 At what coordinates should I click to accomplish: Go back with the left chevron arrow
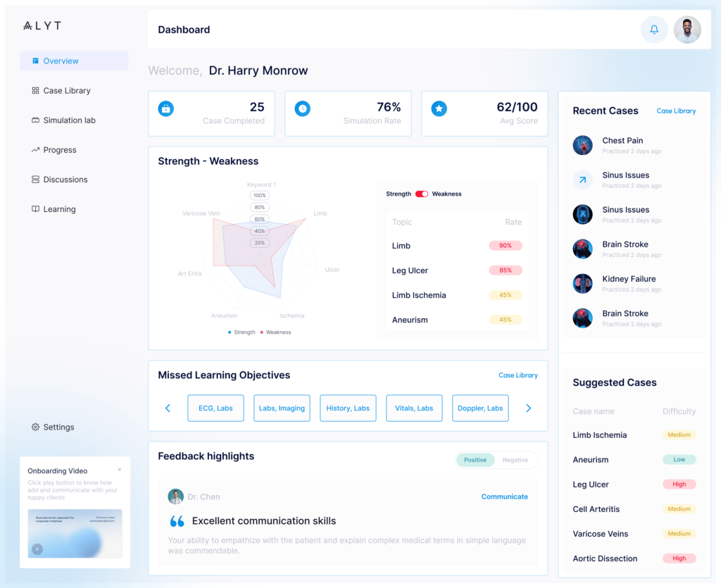coord(168,408)
